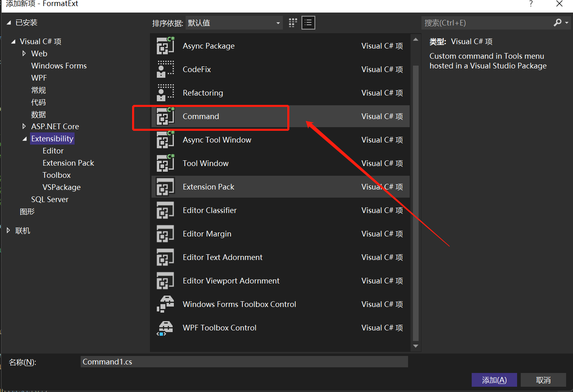The image size is (573, 392).
Task: Select the Editor subcategory
Action: click(53, 151)
